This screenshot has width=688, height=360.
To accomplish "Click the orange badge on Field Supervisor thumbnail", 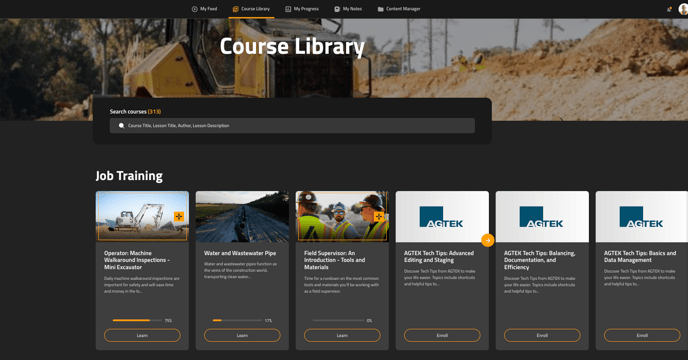I will click(379, 216).
